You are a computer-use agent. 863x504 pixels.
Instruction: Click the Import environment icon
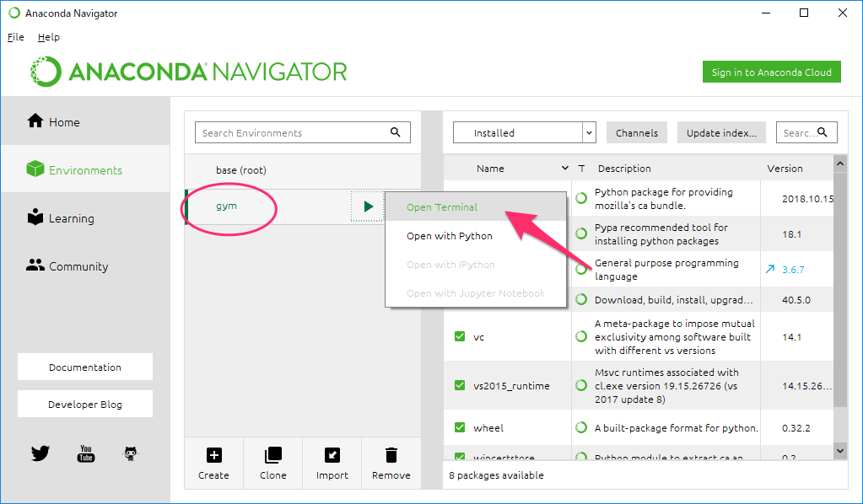click(x=332, y=455)
